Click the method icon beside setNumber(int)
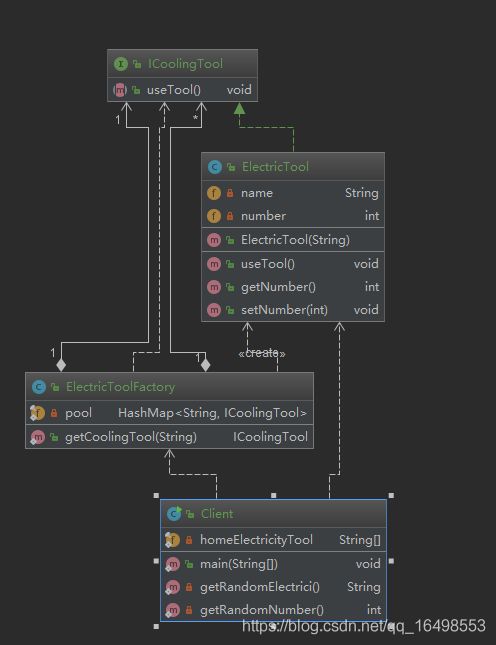The width and height of the screenshot is (496, 645). coord(214,310)
